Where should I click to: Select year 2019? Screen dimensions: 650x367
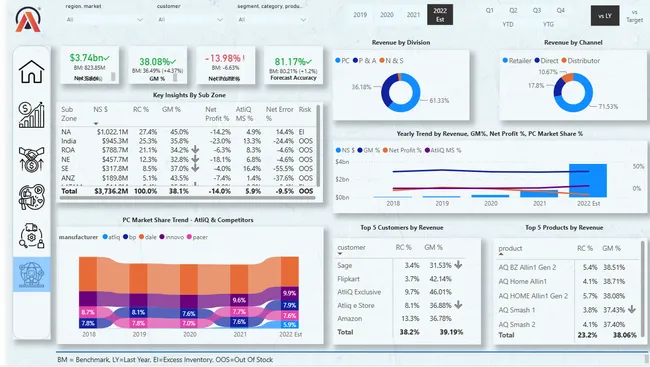coord(360,15)
